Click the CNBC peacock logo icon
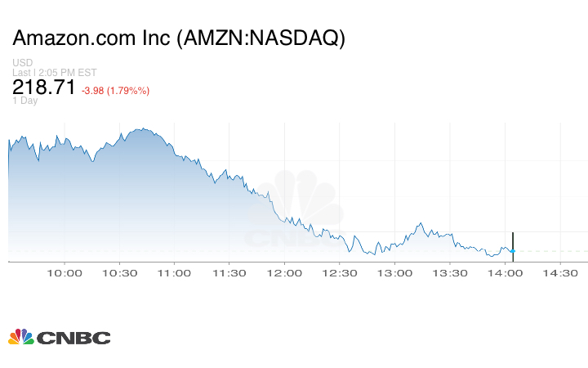Screen dimensions: 588x368 [x=20, y=337]
